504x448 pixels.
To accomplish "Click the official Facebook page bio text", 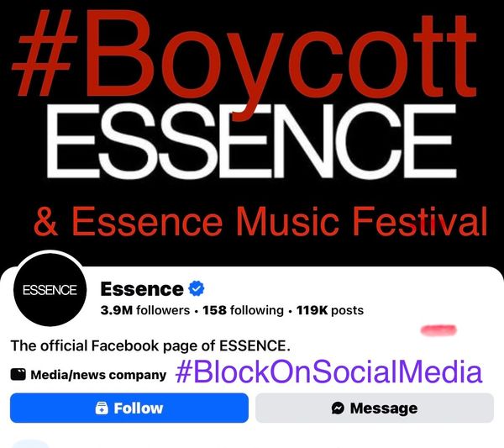I will (150, 345).
